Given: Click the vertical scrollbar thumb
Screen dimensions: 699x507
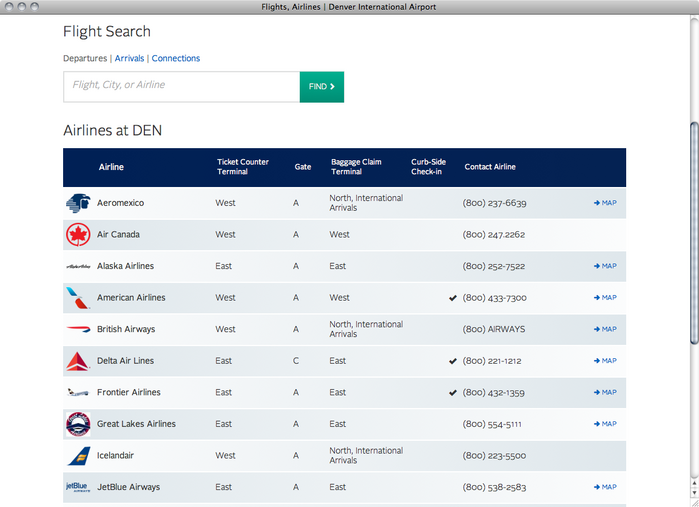Looking at the screenshot, I should click(694, 233).
